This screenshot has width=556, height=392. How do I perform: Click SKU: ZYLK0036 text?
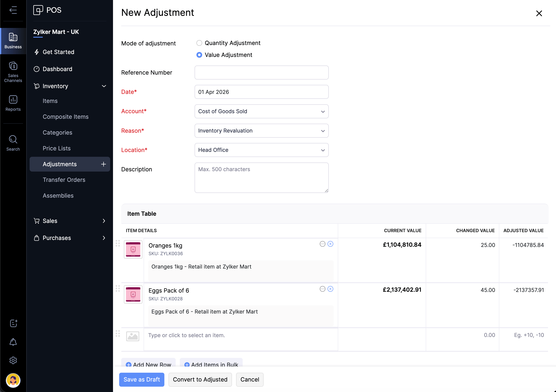(166, 254)
